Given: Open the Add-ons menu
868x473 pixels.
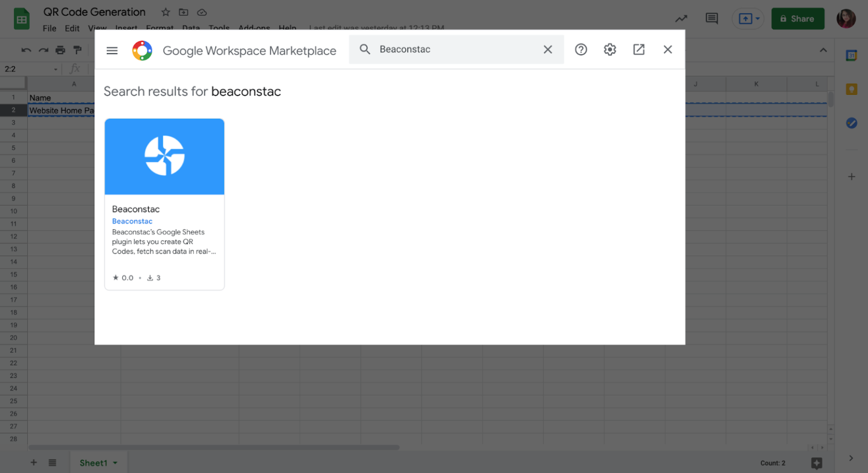Looking at the screenshot, I should pos(254,28).
